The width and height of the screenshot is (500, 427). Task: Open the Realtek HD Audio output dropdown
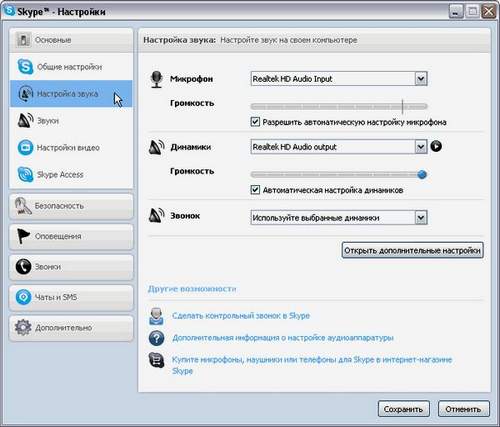(421, 147)
